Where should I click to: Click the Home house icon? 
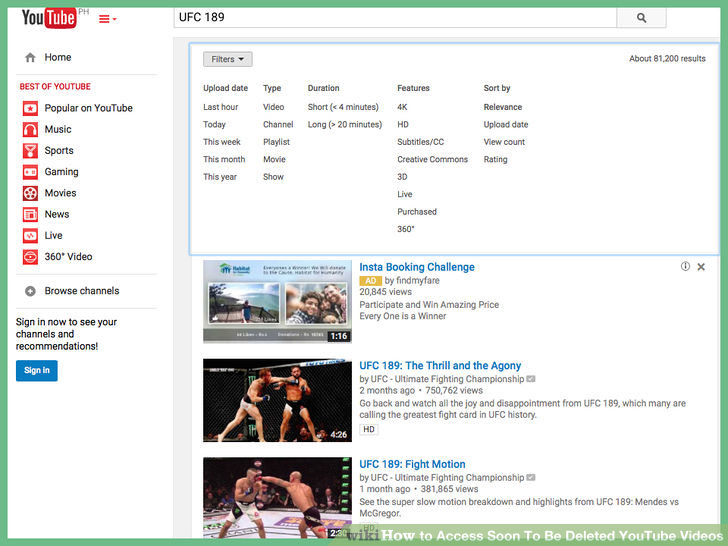tap(30, 58)
